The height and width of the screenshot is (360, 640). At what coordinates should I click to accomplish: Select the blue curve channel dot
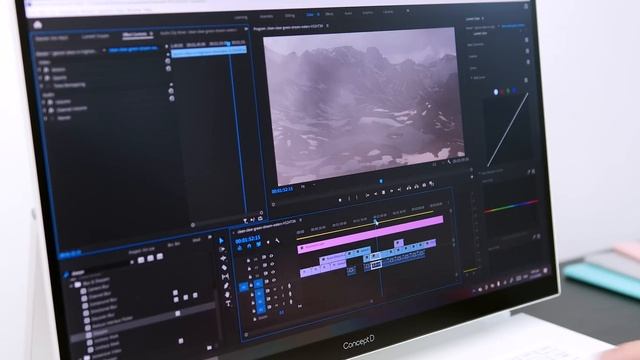pos(514,90)
